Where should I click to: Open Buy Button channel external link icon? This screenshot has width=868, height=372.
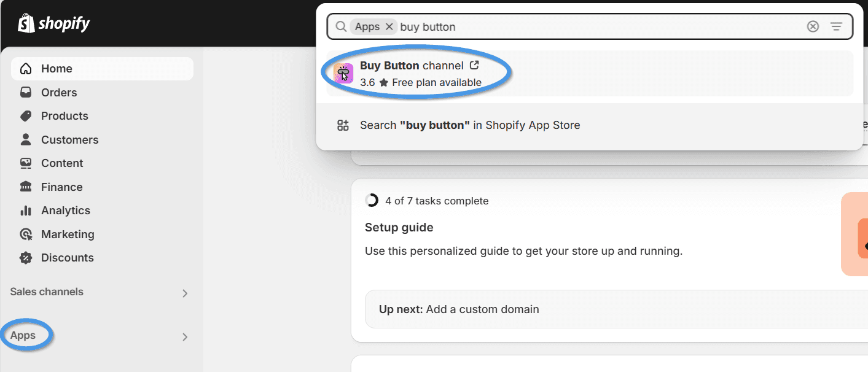click(x=474, y=65)
